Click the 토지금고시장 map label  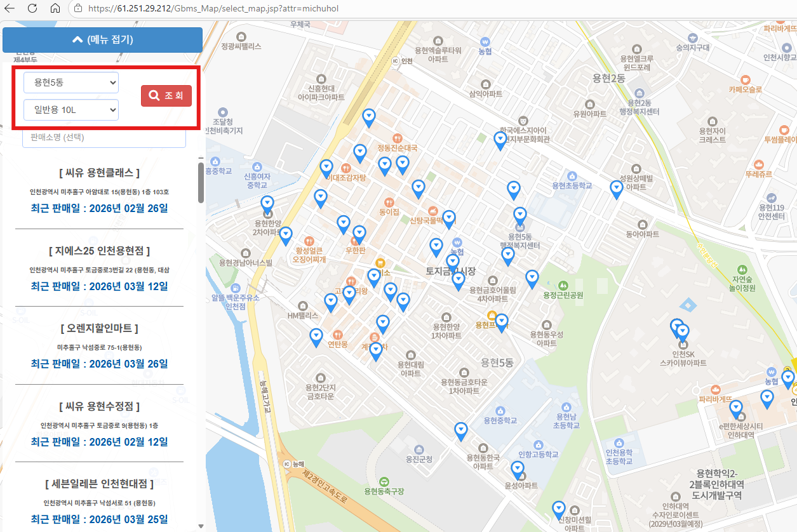[451, 271]
